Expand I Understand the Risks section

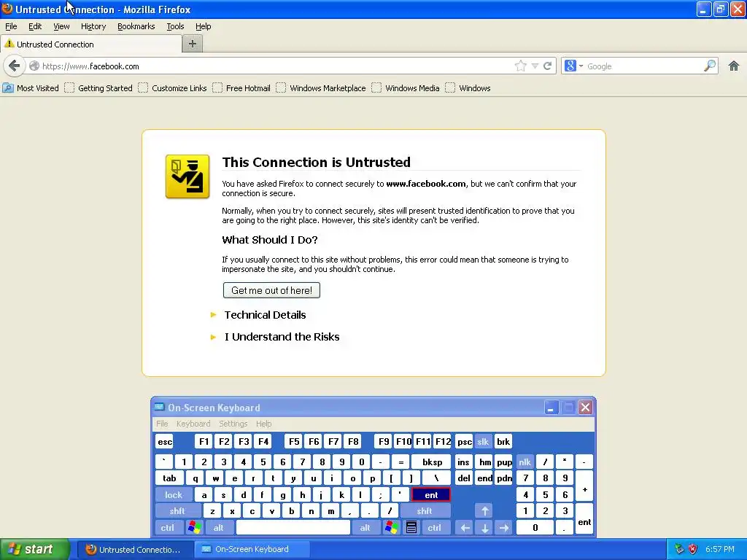tap(282, 337)
